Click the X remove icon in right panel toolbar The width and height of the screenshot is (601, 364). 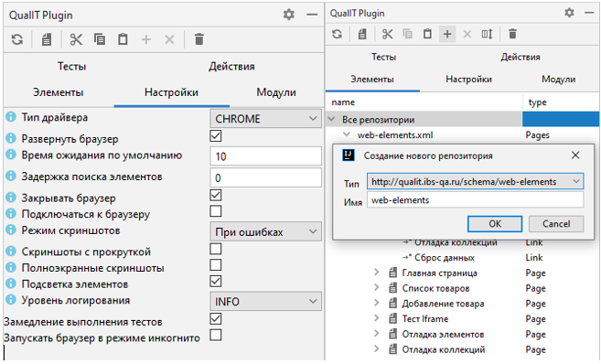(467, 34)
